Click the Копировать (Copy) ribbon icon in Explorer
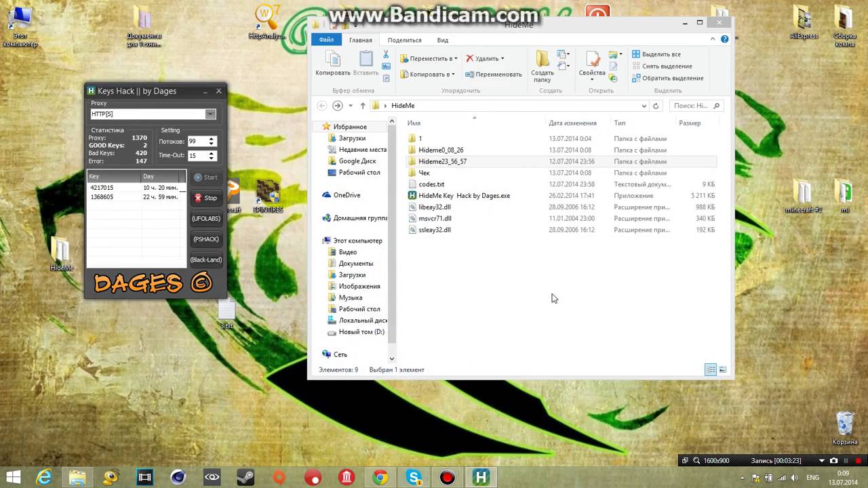This screenshot has width=868, height=488. pos(332,63)
